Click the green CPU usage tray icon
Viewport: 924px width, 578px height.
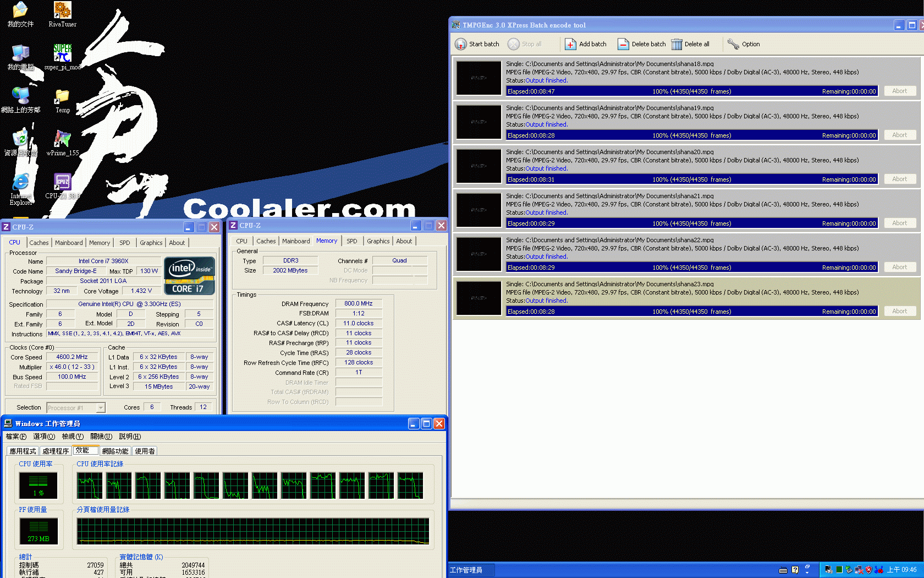pos(839,570)
